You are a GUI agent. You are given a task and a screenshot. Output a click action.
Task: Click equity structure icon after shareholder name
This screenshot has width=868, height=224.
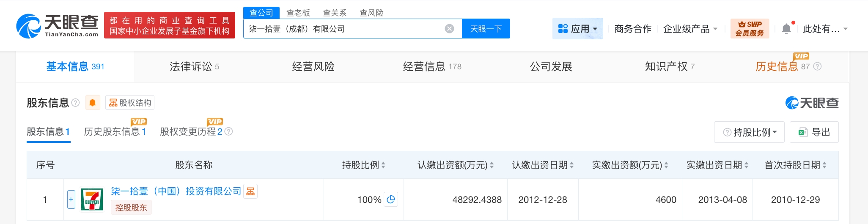click(x=250, y=191)
